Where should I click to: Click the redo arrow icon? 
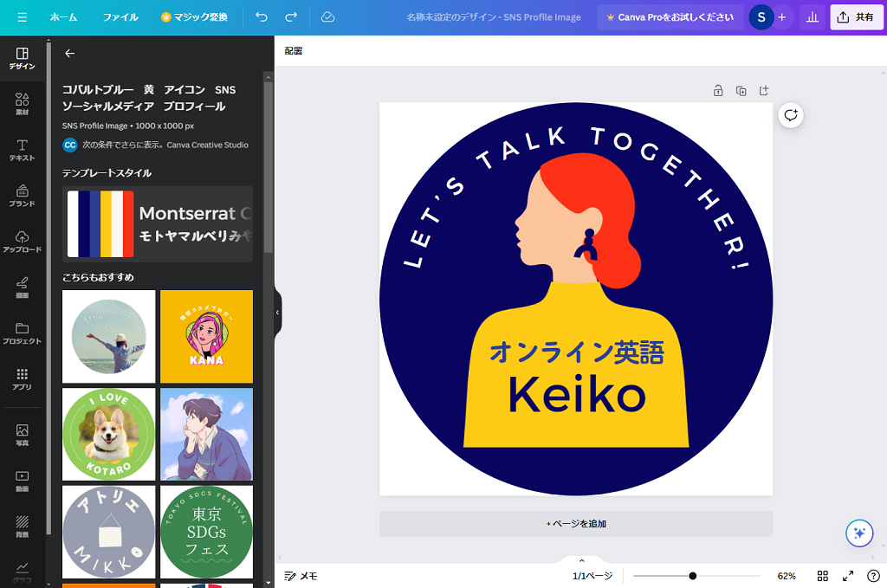(x=291, y=17)
